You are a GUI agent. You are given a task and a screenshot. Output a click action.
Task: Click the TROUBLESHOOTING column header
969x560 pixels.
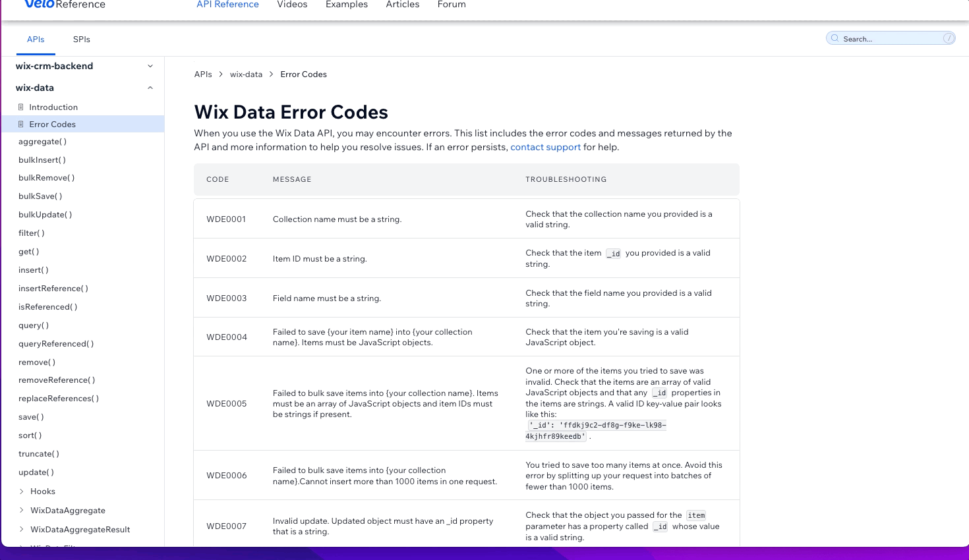[566, 179]
